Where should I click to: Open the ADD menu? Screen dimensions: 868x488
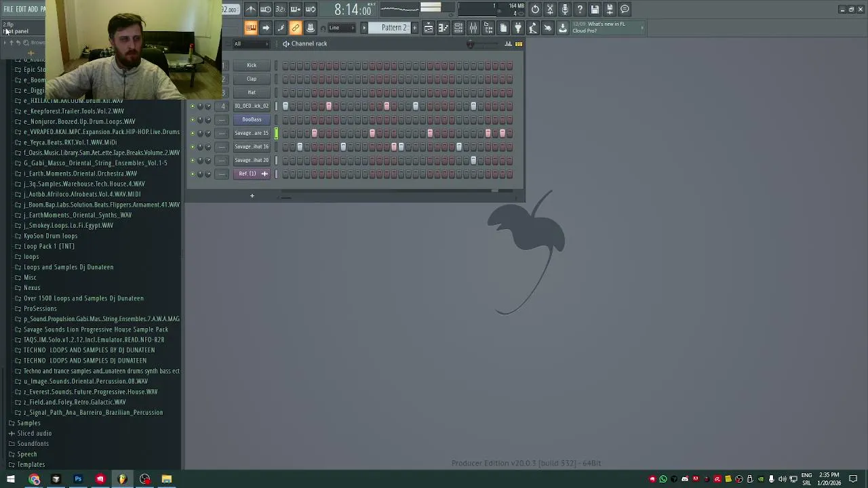(x=33, y=9)
